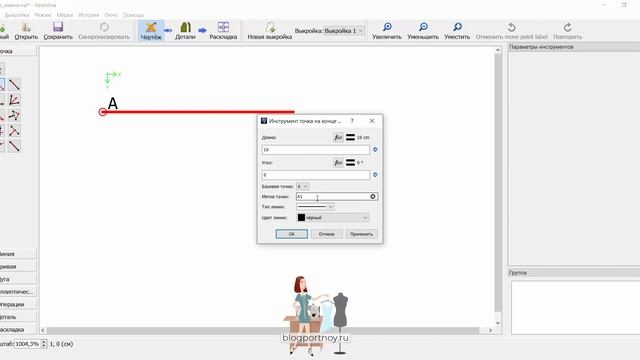Open the Точка toolbox tab
640x360 pixels.
[18, 51]
